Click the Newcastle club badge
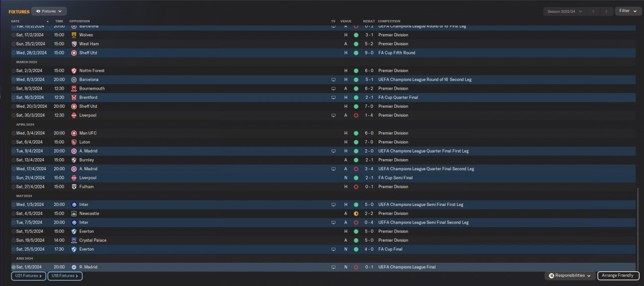The image size is (644, 286). coord(74,213)
